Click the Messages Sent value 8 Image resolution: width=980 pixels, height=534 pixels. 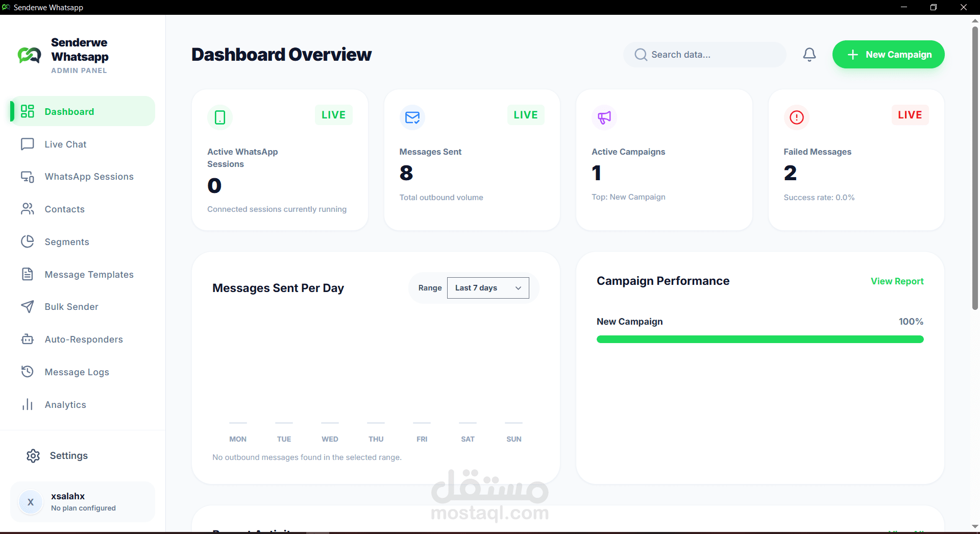click(406, 173)
